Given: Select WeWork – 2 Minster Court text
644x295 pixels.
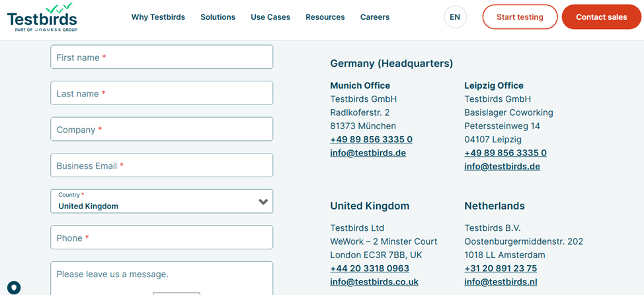Looking at the screenshot, I should pos(383,241).
